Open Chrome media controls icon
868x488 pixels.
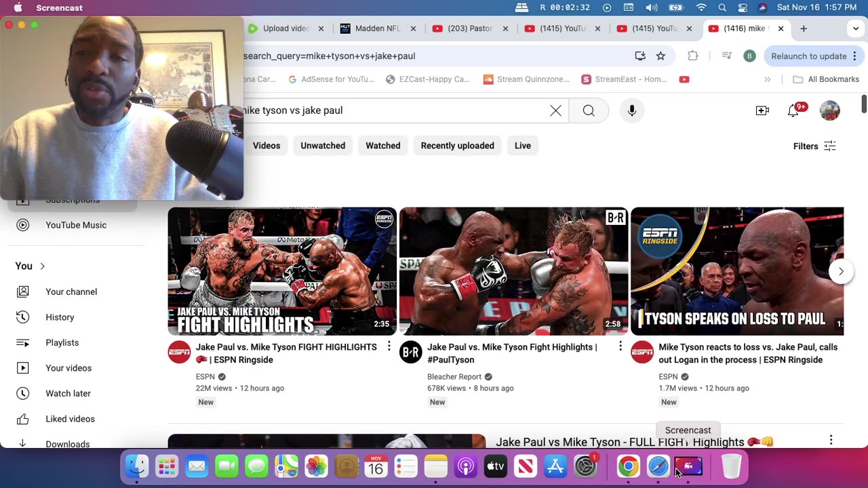pyautogui.click(x=726, y=56)
